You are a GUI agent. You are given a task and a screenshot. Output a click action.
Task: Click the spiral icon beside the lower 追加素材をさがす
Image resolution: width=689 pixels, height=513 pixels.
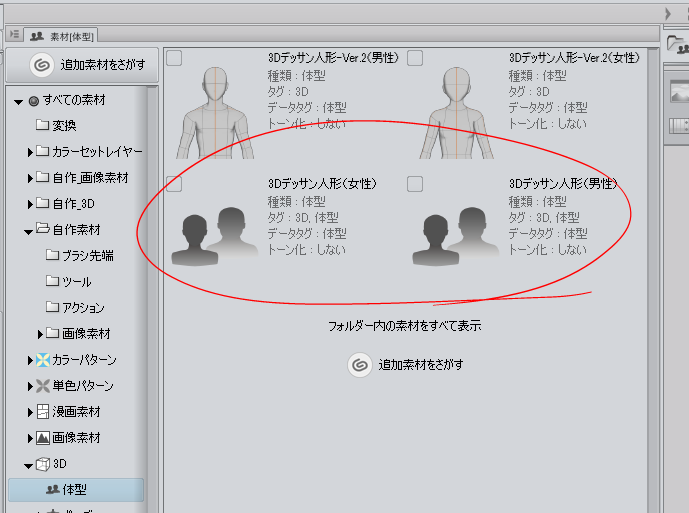359,365
